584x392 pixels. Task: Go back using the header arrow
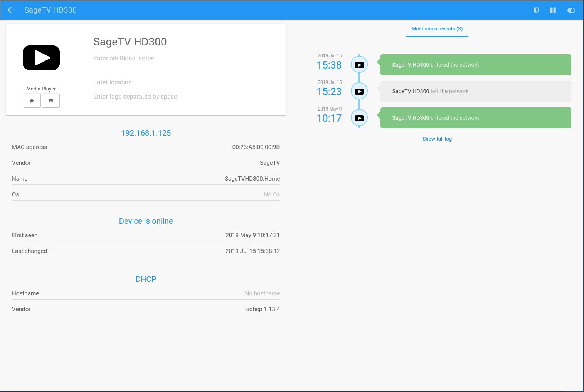[x=11, y=10]
